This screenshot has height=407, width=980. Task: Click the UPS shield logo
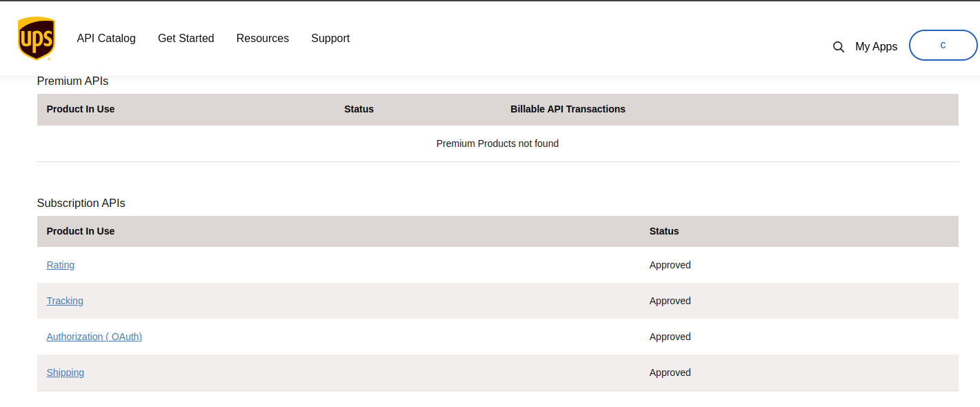point(36,38)
